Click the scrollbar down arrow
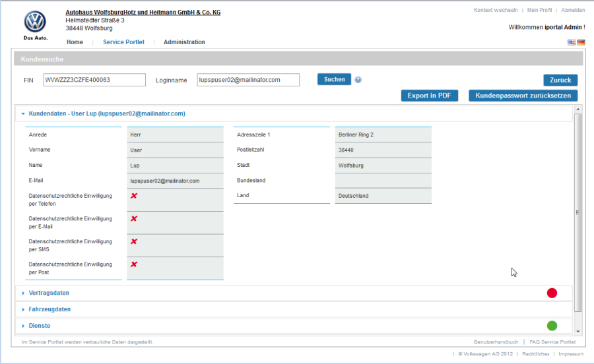 (578, 331)
